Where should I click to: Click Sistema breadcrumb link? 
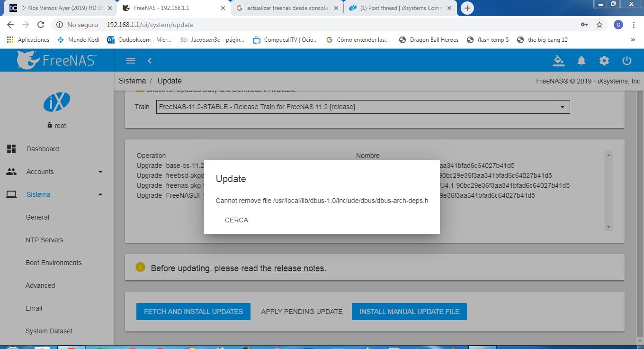(132, 81)
